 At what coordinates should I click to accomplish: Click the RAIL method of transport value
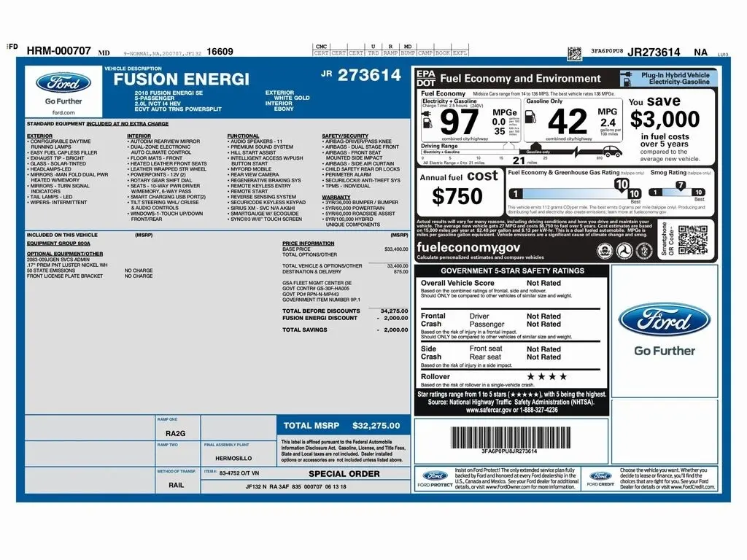point(176,485)
